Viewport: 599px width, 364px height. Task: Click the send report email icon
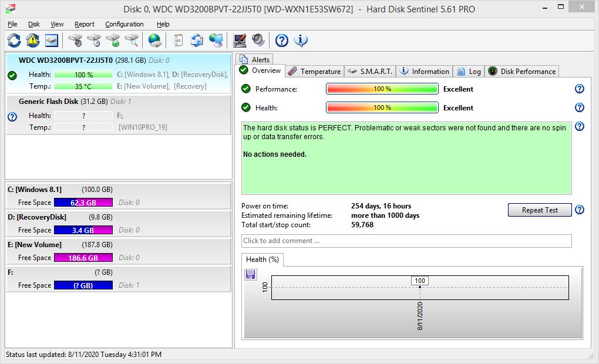[x=197, y=40]
